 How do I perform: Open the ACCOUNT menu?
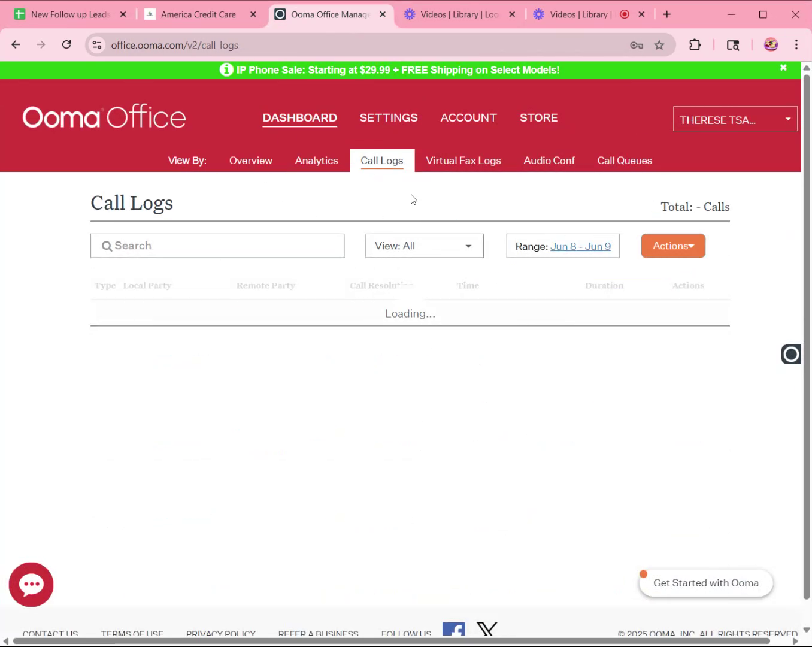(x=469, y=118)
